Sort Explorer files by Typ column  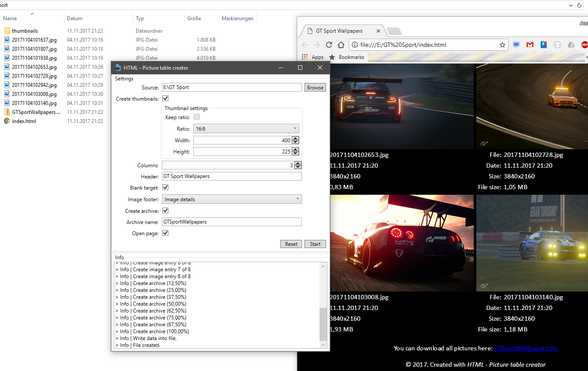tap(140, 18)
